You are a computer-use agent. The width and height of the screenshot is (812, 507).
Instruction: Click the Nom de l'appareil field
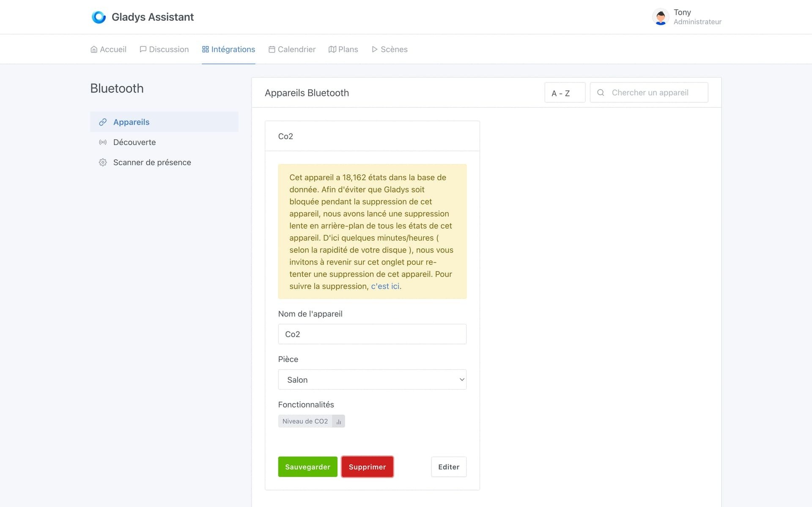[372, 334]
